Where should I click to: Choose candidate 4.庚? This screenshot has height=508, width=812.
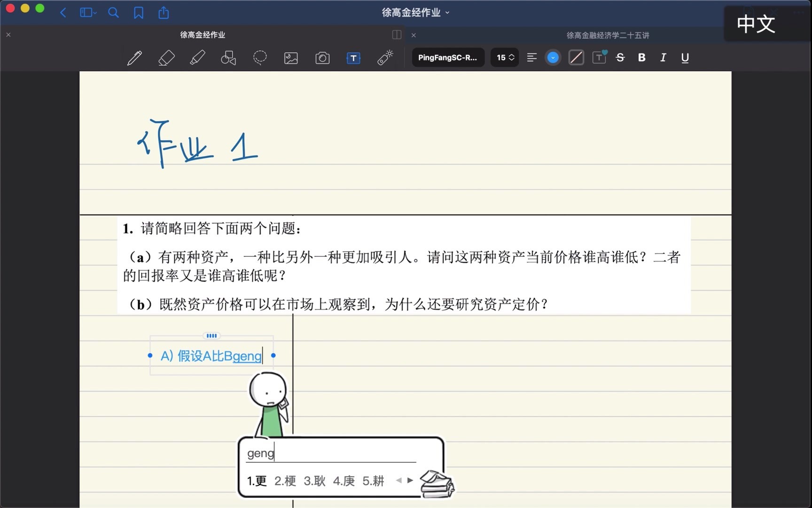(x=344, y=481)
